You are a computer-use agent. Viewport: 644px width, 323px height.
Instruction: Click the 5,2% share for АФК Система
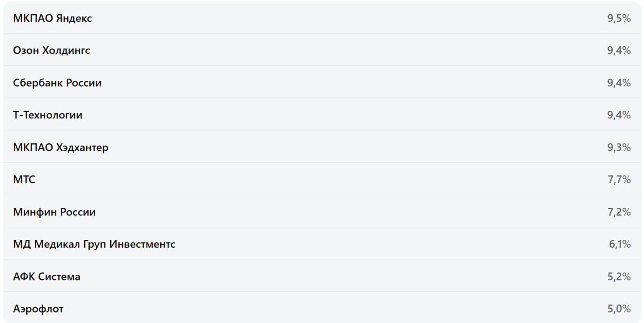coord(619,277)
